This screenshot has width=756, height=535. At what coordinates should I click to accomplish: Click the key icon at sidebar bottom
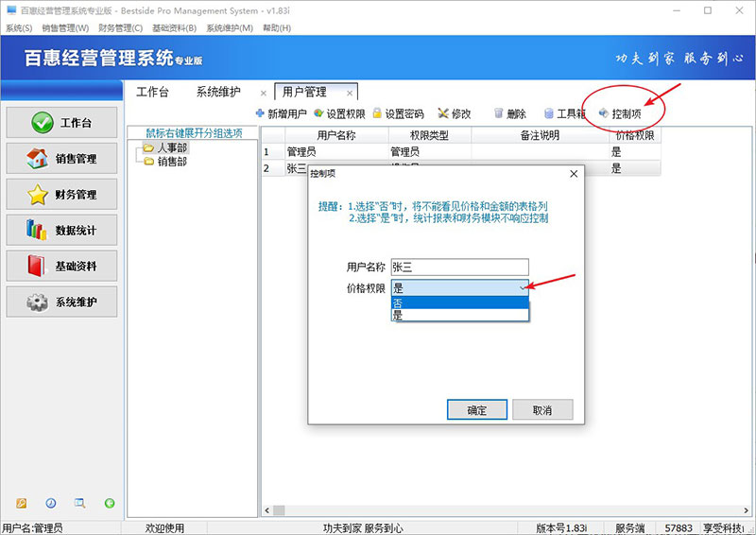point(21,503)
